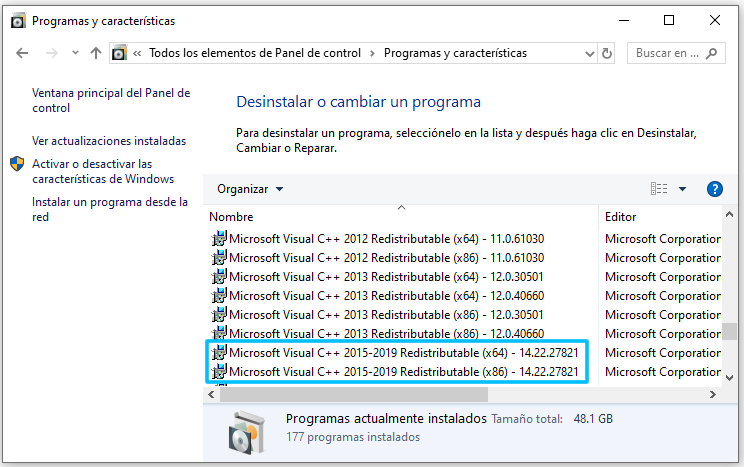Open Activar o desactivar las características de Windows

[103, 171]
